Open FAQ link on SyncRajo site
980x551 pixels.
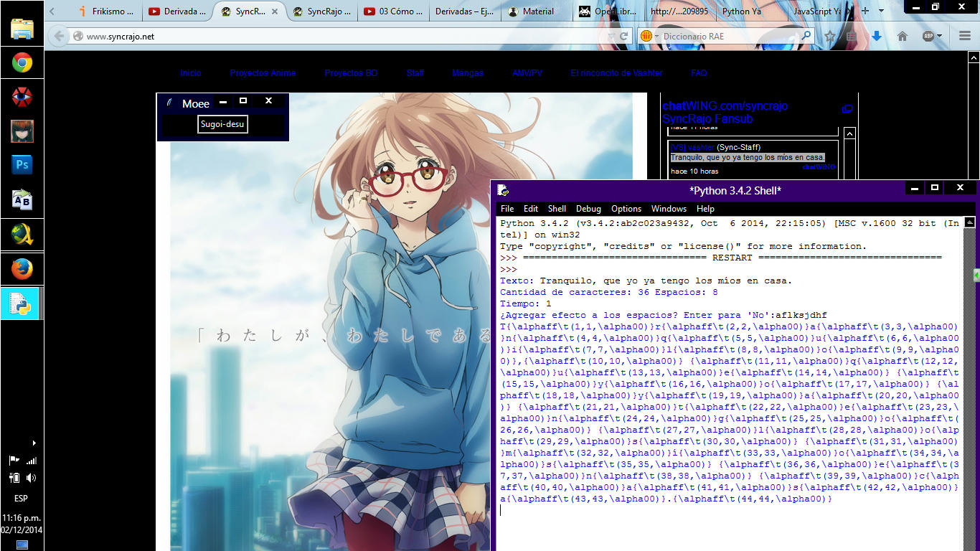(699, 73)
